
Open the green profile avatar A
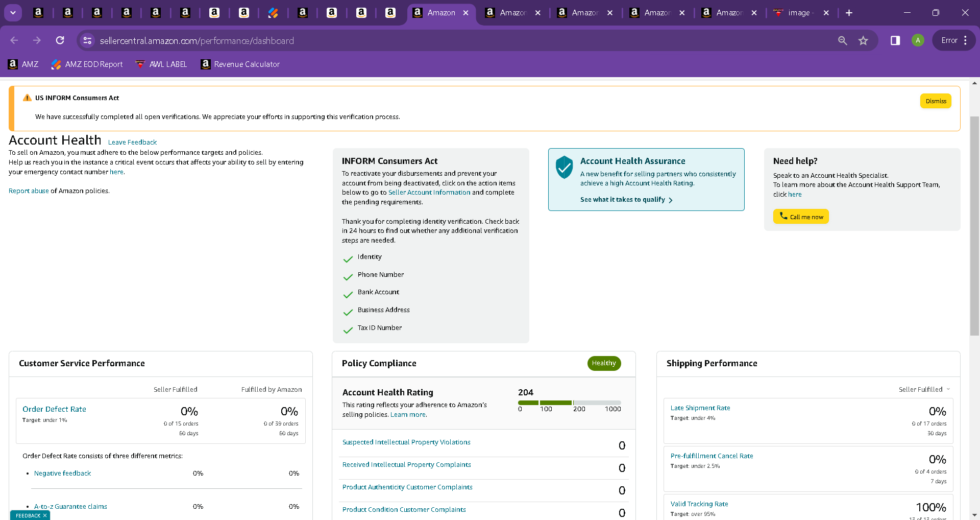[918, 40]
